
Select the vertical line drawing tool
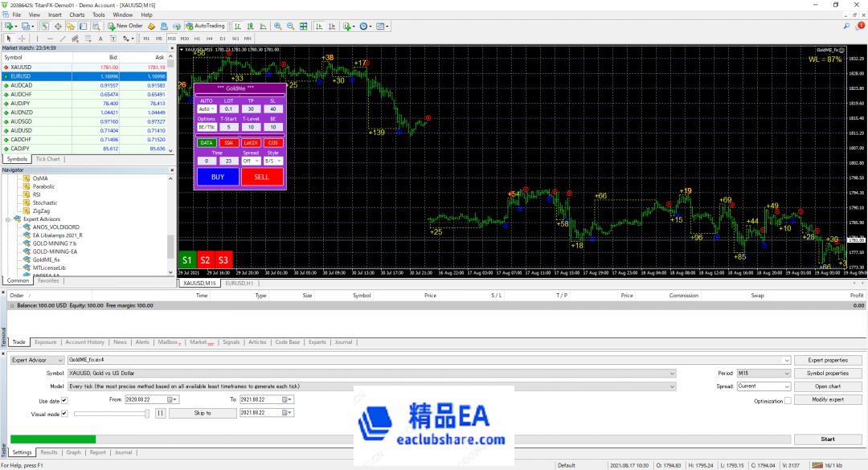(37, 39)
